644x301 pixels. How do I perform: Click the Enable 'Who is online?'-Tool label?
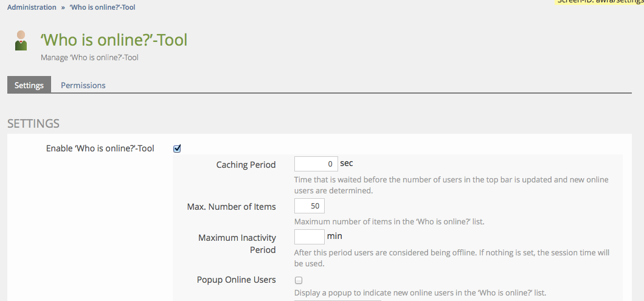(x=100, y=148)
